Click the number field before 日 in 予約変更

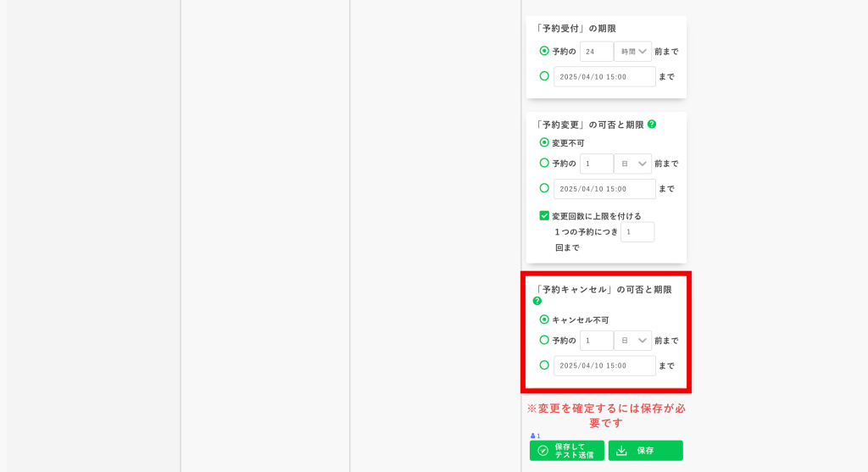pos(597,164)
